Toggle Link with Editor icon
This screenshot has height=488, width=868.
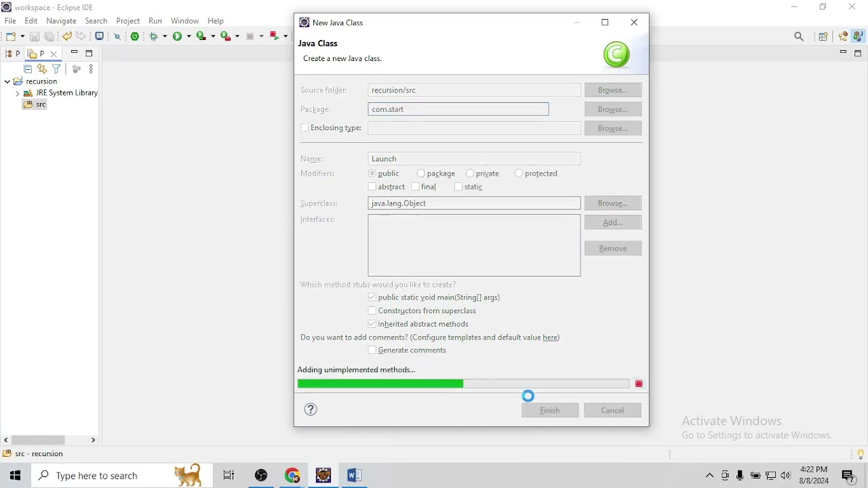(42, 69)
